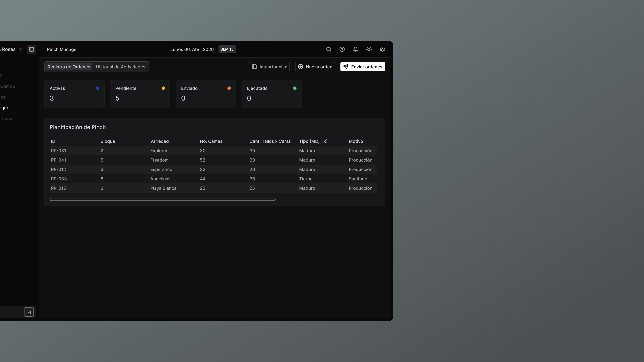Click the Pinch Manager page title
This screenshot has height=362, width=644.
point(63,49)
